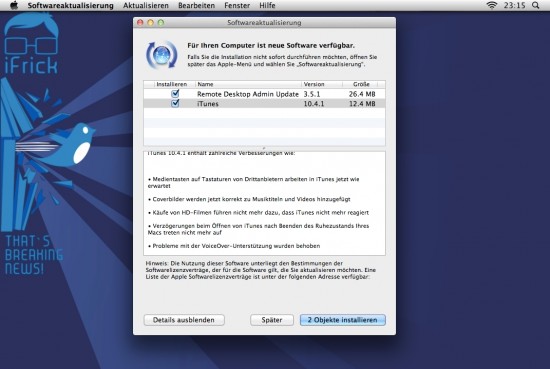Sort updates by Größe column header
The width and height of the screenshot is (550, 369).
point(361,84)
